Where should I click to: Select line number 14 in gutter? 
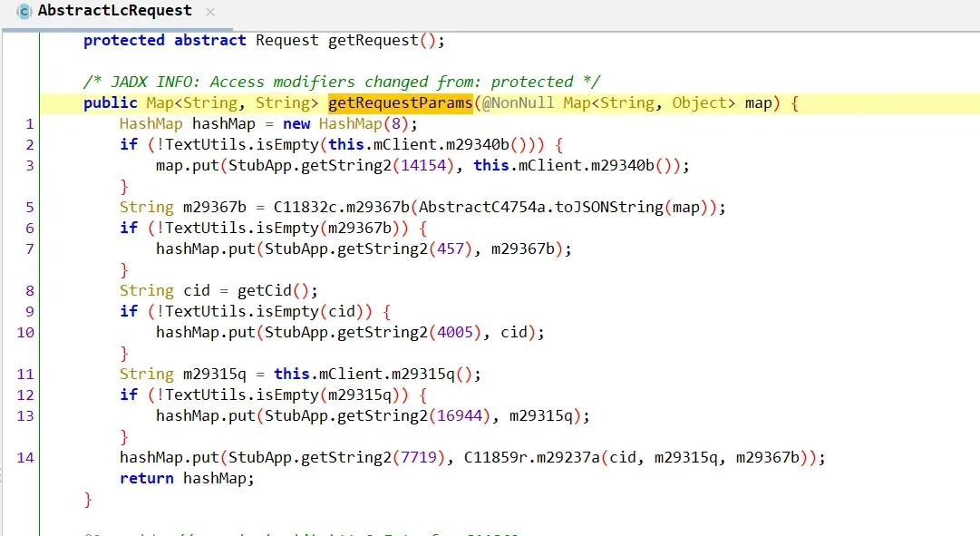[25, 457]
